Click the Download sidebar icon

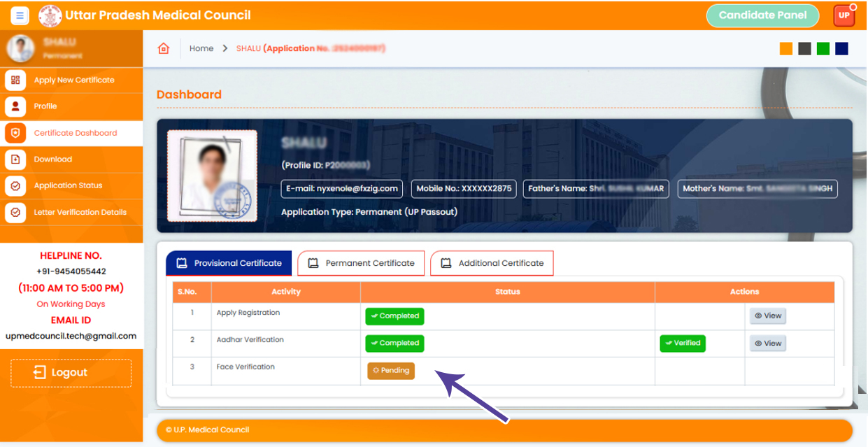point(15,159)
